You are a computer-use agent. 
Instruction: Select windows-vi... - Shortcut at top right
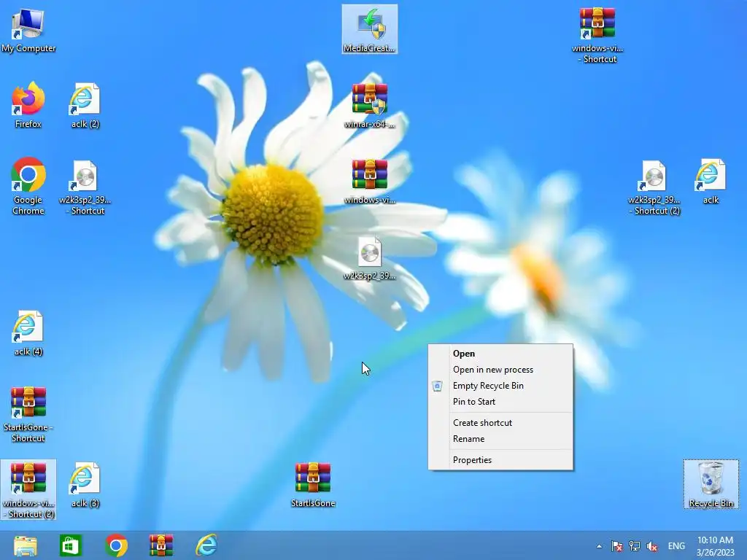pos(597,35)
